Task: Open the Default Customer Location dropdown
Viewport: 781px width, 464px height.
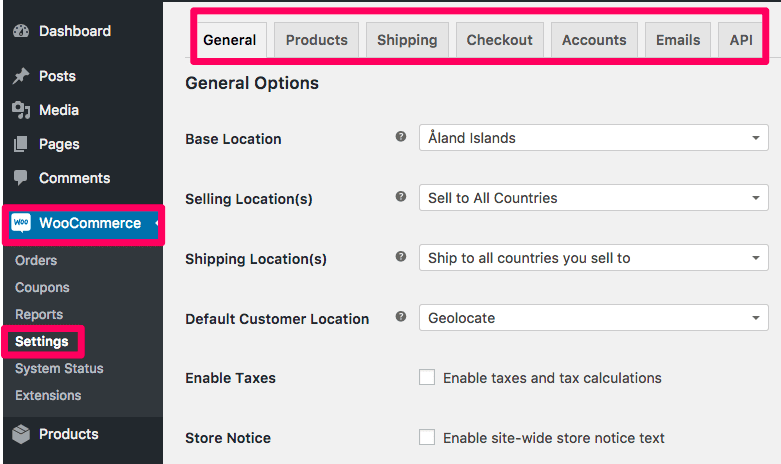Action: [x=594, y=318]
